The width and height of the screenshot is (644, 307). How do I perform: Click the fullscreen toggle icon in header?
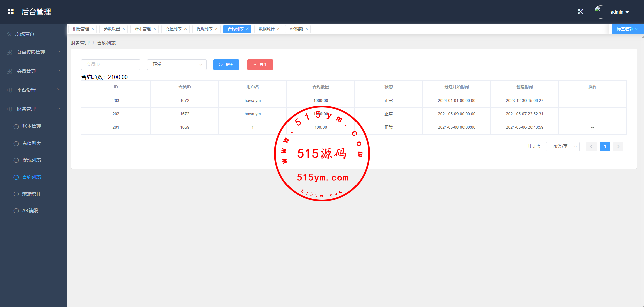tap(581, 12)
